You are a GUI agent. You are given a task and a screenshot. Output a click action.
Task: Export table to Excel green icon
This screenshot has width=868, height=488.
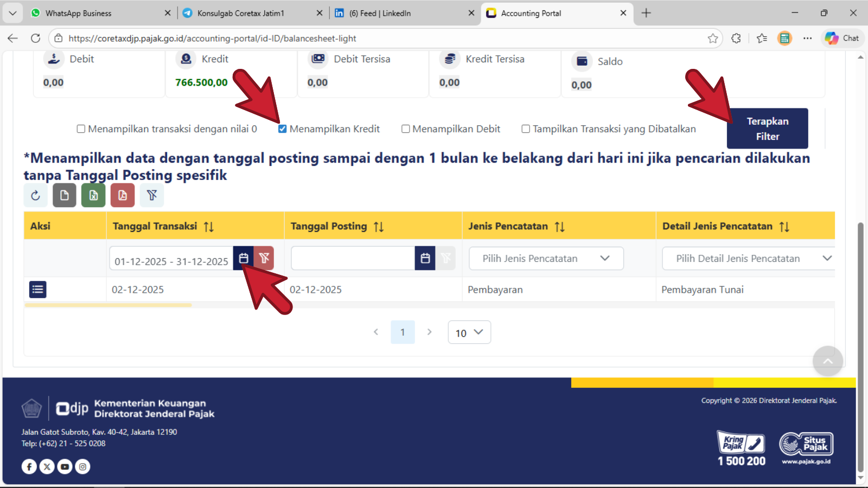pyautogui.click(x=93, y=196)
